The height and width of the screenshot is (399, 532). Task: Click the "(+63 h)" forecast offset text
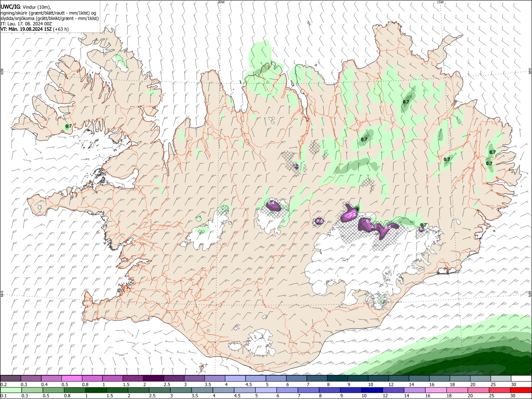(x=61, y=29)
